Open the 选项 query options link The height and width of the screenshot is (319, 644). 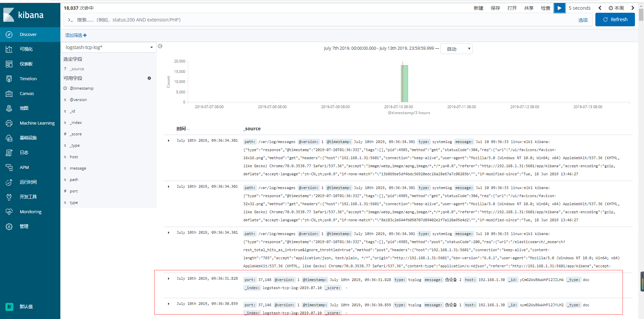click(x=583, y=20)
